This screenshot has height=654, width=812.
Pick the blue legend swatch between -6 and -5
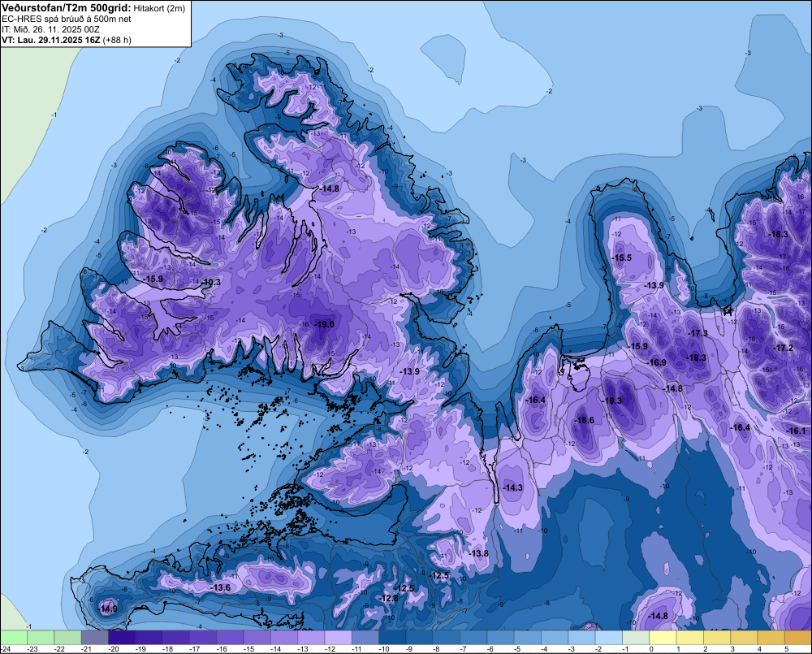pos(500,637)
